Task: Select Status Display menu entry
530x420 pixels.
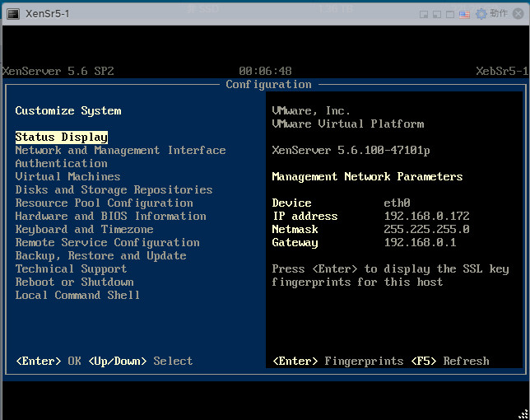Action: click(62, 137)
